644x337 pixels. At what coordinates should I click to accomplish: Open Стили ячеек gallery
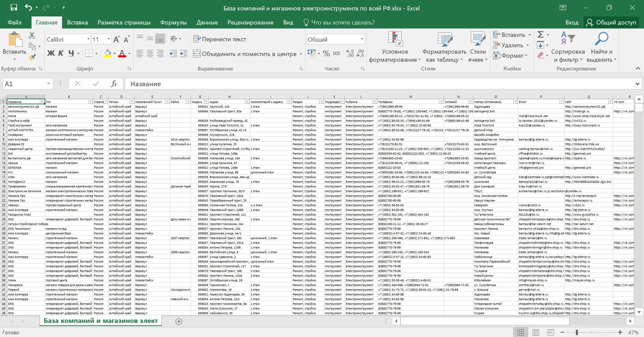tap(478, 47)
